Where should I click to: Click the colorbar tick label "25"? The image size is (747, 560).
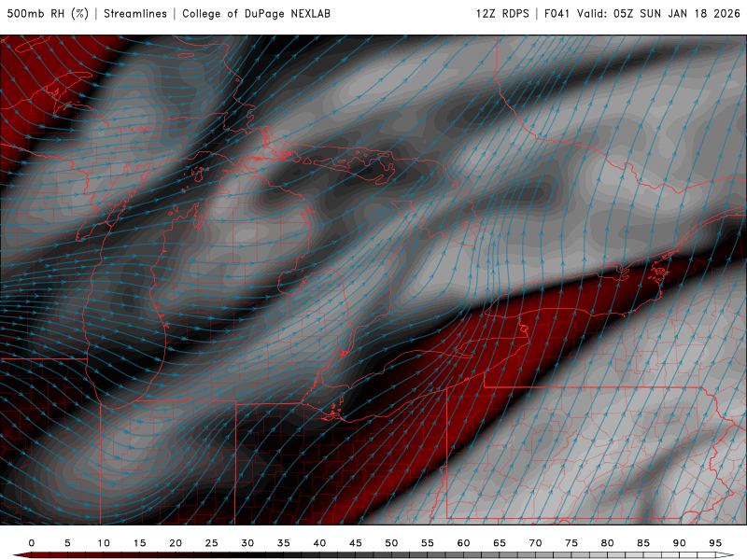212,543
